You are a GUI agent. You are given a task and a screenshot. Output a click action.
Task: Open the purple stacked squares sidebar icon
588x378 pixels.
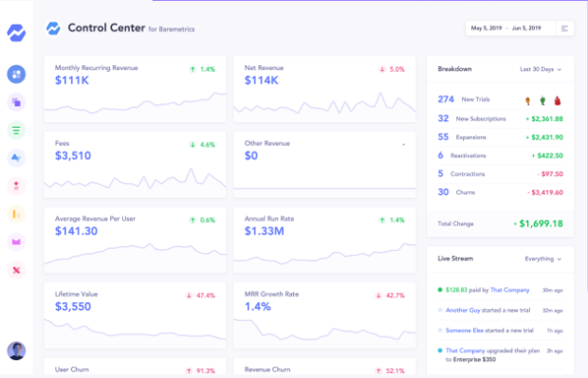16,102
